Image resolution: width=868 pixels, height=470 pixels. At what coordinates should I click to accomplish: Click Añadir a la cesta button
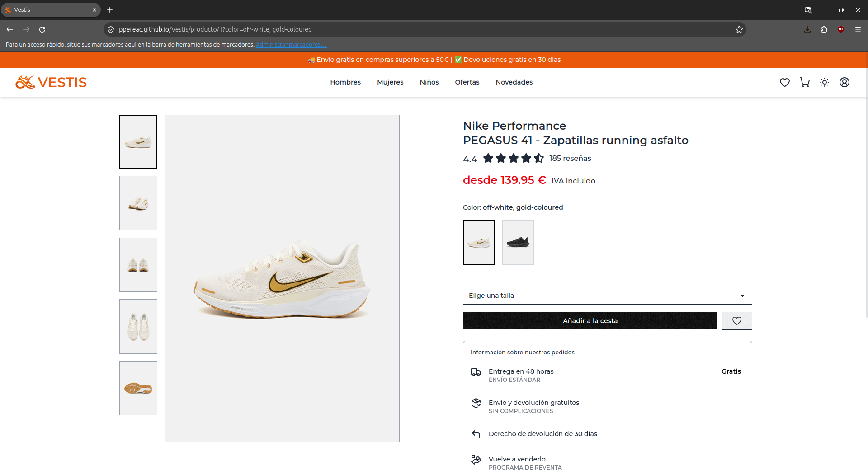tap(590, 321)
